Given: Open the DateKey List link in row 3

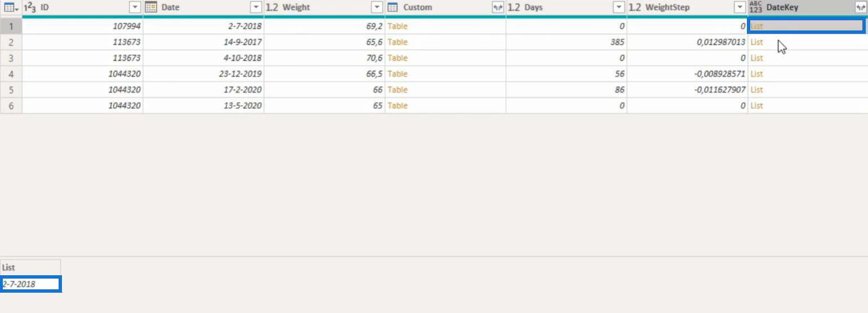Looking at the screenshot, I should (x=756, y=58).
